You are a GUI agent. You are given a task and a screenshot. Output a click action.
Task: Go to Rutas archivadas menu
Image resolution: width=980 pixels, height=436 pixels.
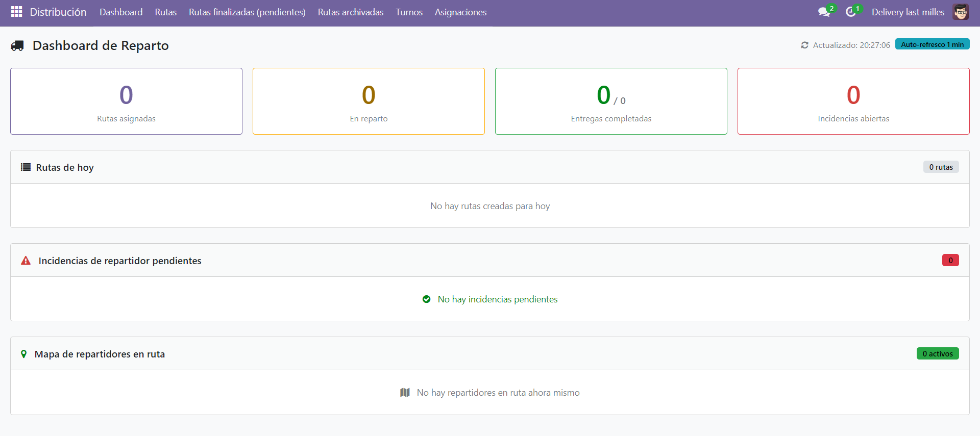(x=351, y=12)
